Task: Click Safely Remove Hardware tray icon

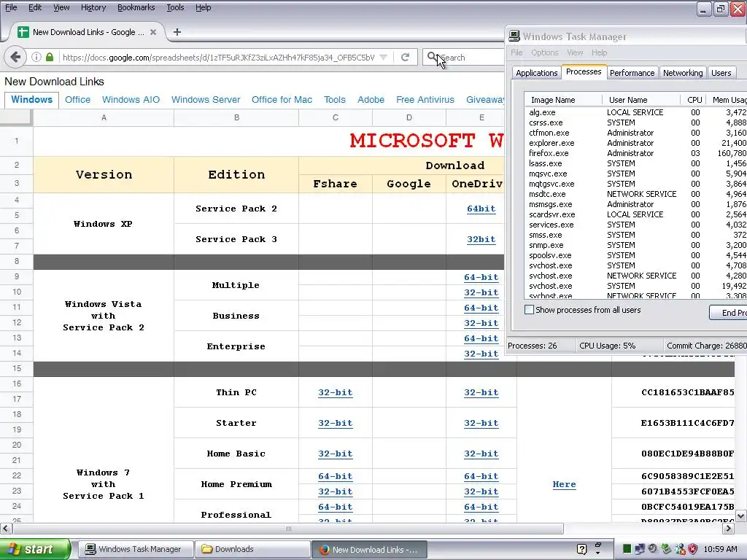Action: [x=667, y=549]
